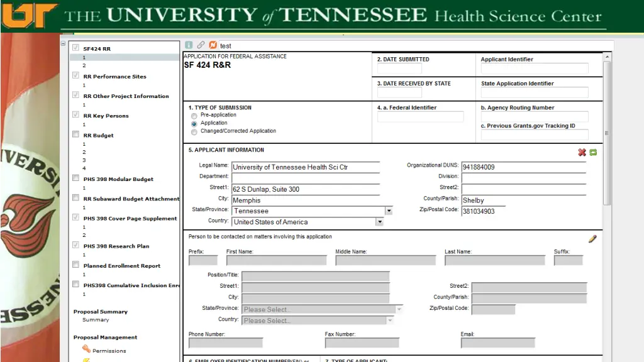
Task: Toggle PHS 398 Cover Page Supplement checkbox
Action: pos(75,217)
